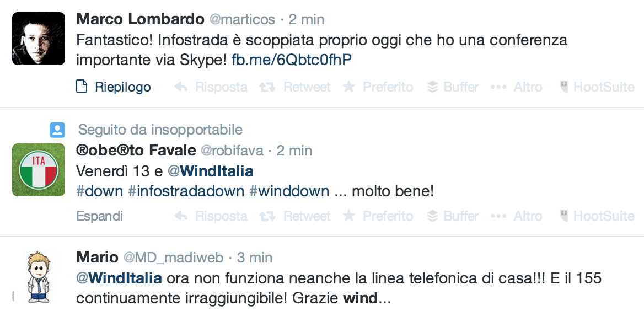Open the @WindItalia mention in Mario's tweet
The height and width of the screenshot is (311, 644).
[x=119, y=278]
